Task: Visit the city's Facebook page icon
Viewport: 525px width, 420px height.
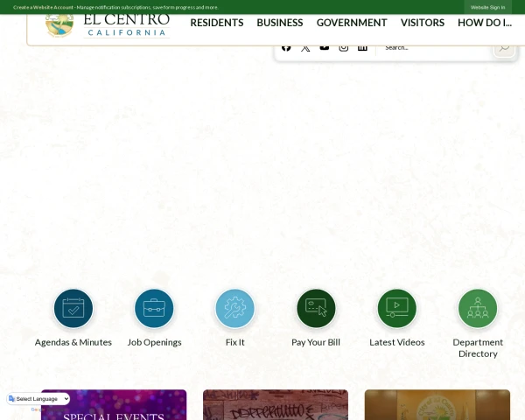Action: pyautogui.click(x=286, y=47)
